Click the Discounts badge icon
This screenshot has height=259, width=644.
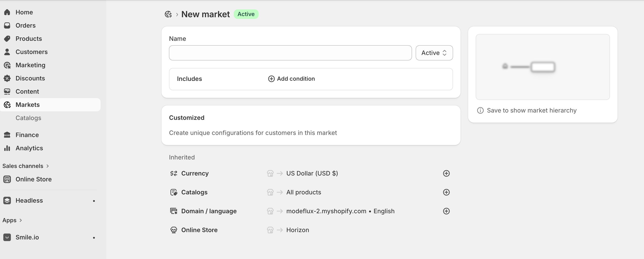pyautogui.click(x=7, y=78)
